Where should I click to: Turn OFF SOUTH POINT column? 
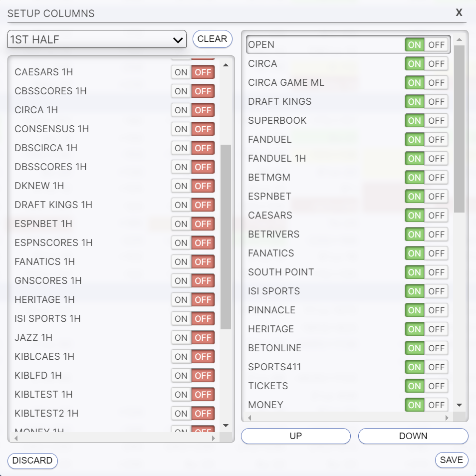coord(436,272)
